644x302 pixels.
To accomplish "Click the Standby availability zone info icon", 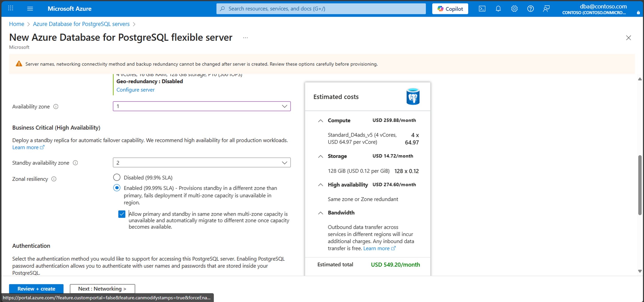I will click(x=75, y=163).
